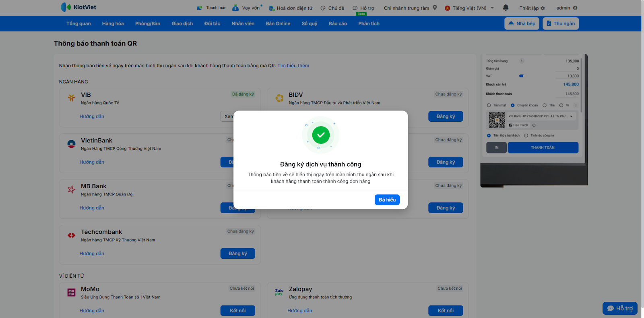
Task: Open the Phân tích menu
Action: [x=369, y=23]
